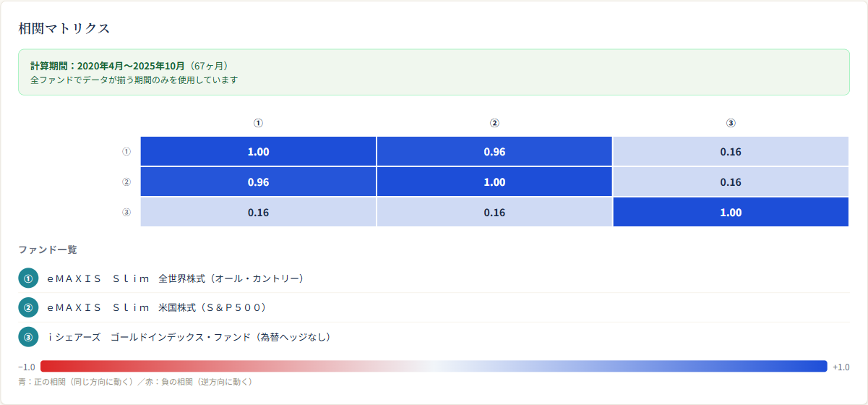Click the teal ① badge beside eMAXIS Slim 全世界株式
Image resolution: width=868 pixels, height=405 pixels.
pyautogui.click(x=28, y=278)
